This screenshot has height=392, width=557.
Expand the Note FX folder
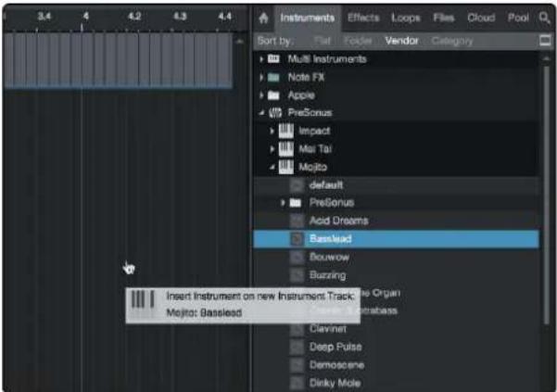[261, 77]
